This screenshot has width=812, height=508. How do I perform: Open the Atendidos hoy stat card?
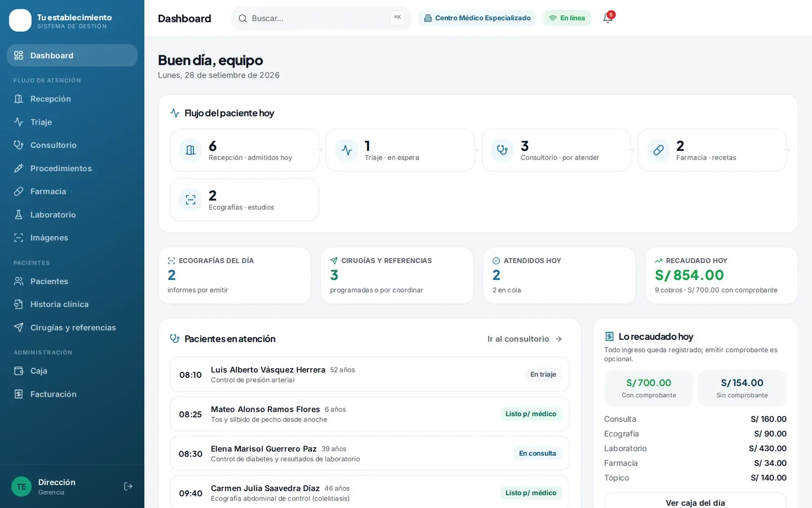pos(559,275)
